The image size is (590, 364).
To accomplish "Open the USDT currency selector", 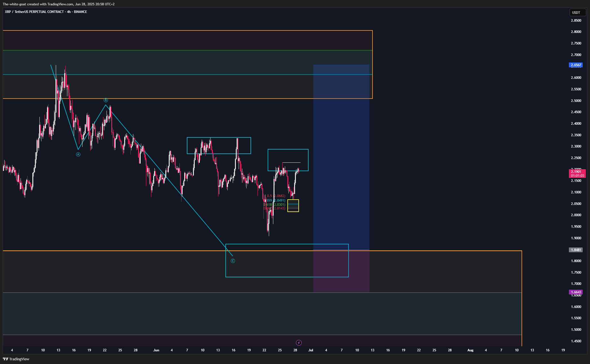I will tap(577, 12).
